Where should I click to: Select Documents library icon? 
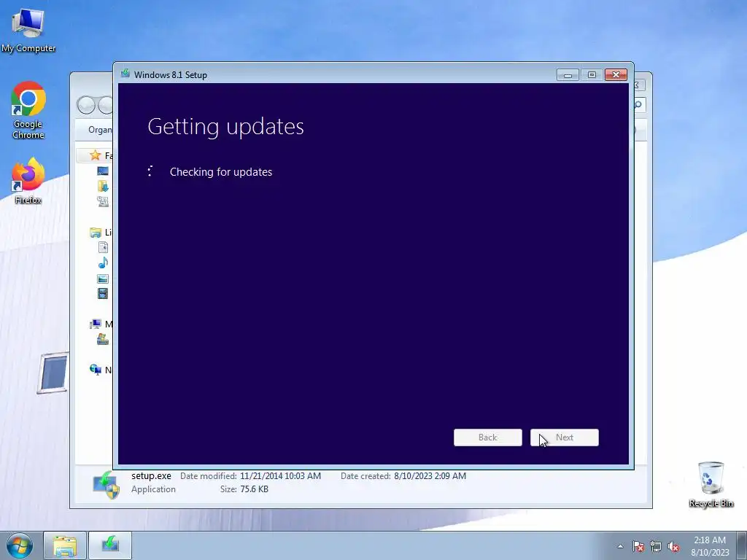tap(103, 247)
